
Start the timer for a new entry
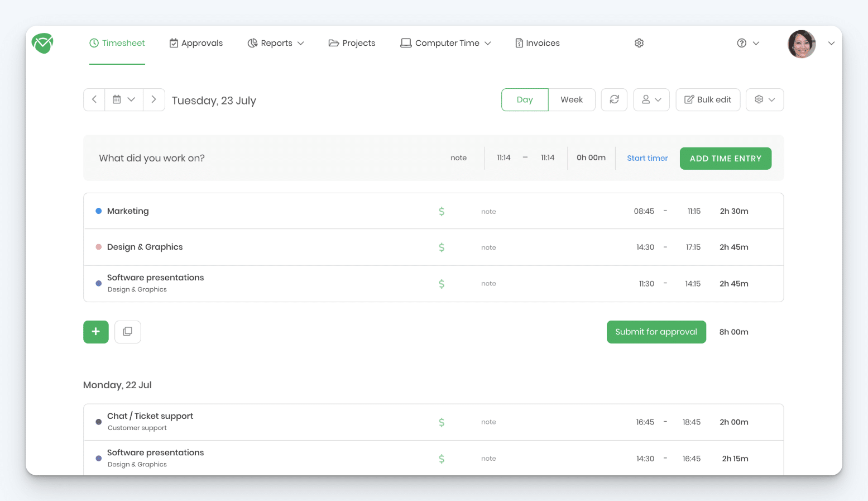[x=647, y=158]
